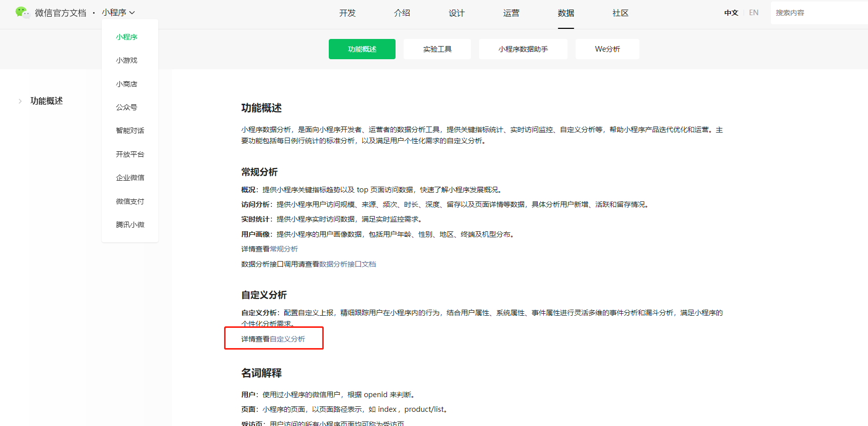Select 腾讯小微 in the product dropdown

point(130,225)
